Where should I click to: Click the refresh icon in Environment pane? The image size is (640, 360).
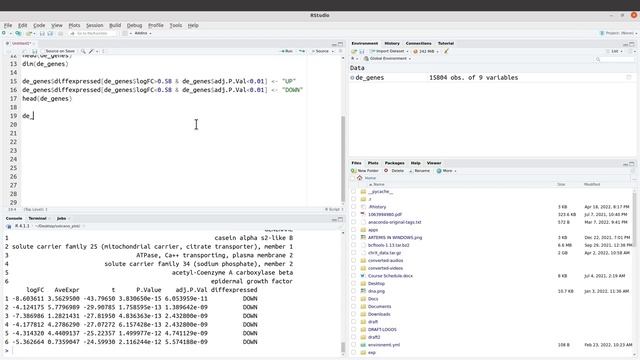(x=629, y=51)
